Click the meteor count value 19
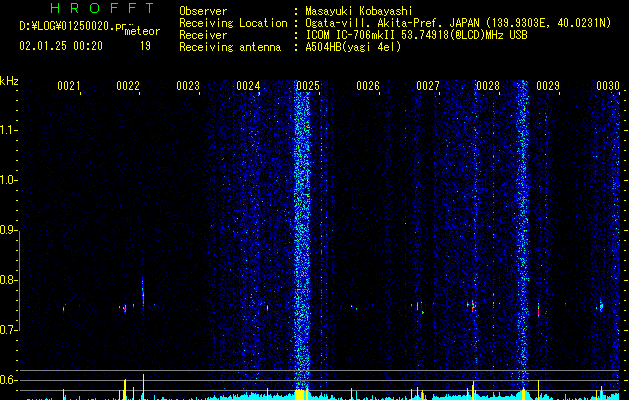The width and height of the screenshot is (629, 400). pos(145,46)
